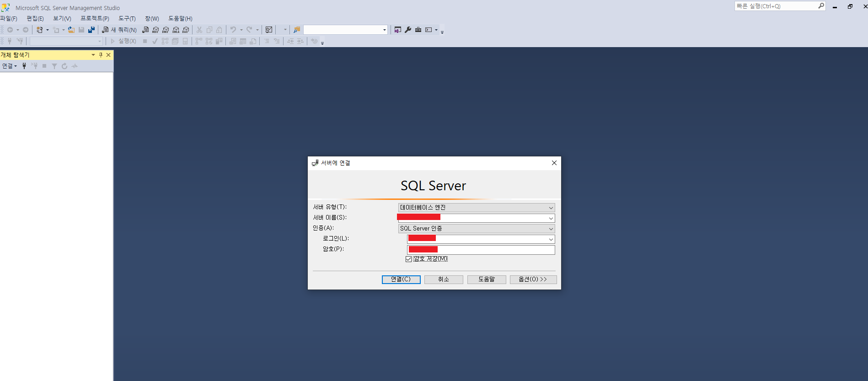Click the Object Explorer activity monitor pulse icon
This screenshot has height=381, width=868.
click(75, 66)
